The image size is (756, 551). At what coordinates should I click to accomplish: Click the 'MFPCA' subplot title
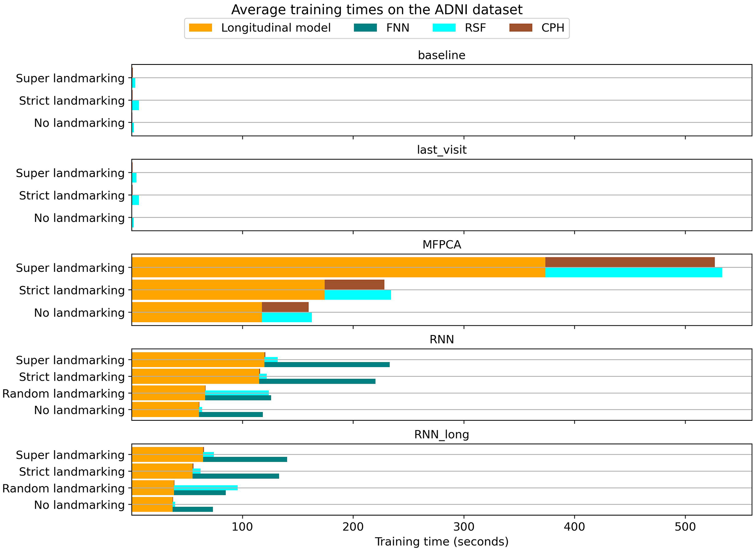[442, 245]
